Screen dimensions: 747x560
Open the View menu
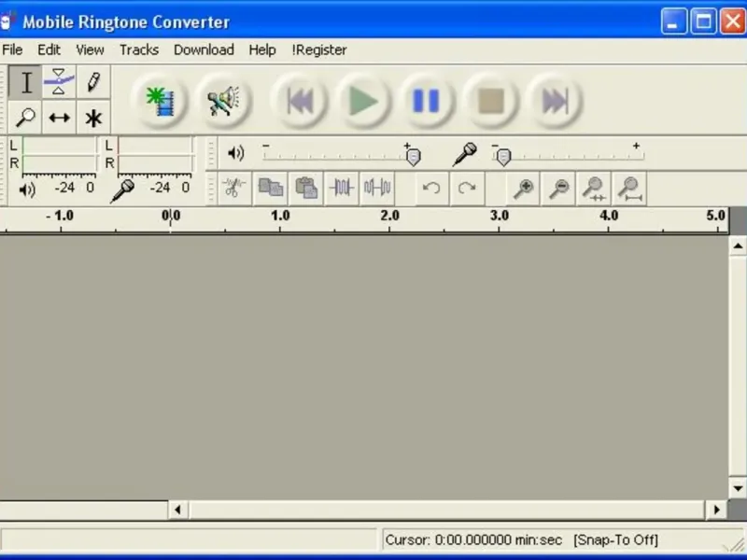[x=90, y=50]
